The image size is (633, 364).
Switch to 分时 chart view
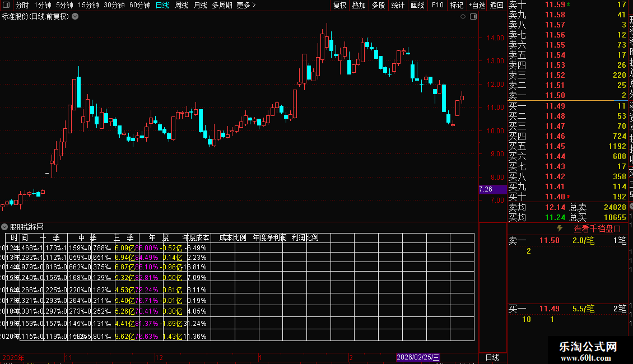pyautogui.click(x=22, y=5)
